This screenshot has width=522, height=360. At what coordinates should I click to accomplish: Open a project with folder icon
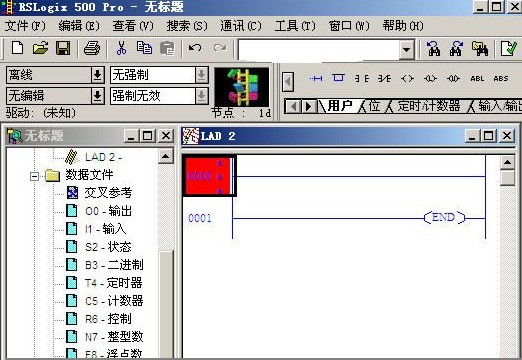(x=40, y=49)
